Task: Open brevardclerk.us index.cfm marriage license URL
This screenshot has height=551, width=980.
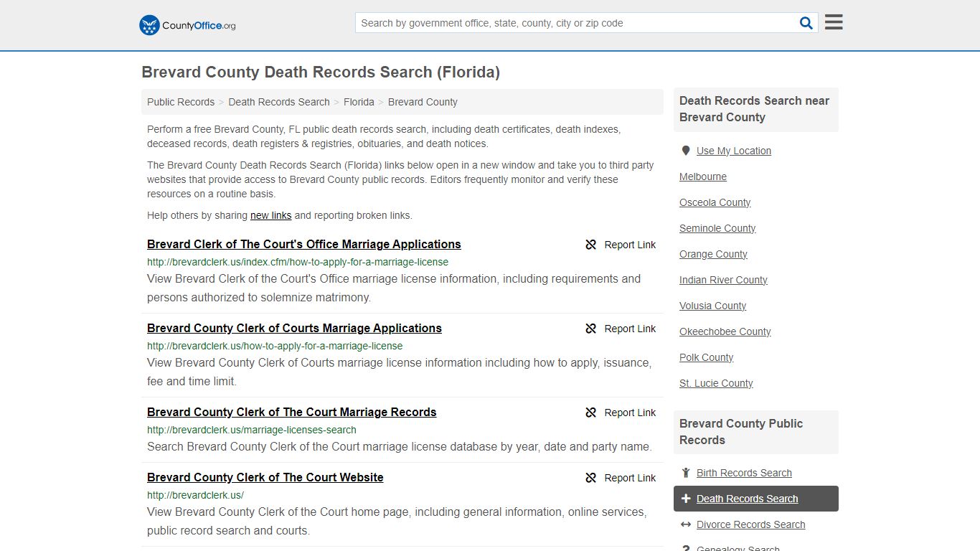Action: [x=298, y=262]
